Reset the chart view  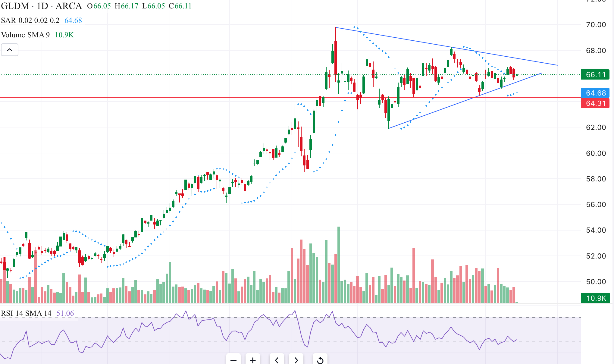point(320,360)
